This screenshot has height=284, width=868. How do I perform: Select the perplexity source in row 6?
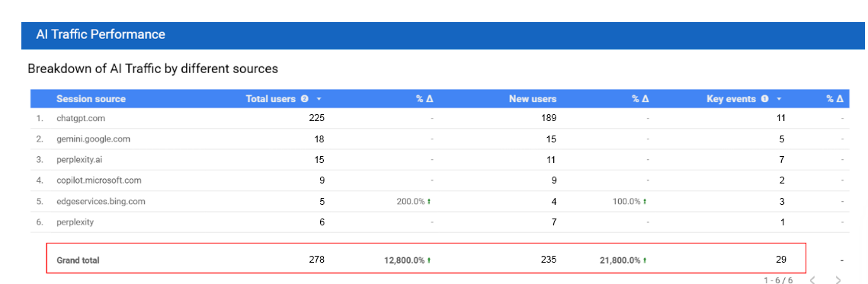click(x=75, y=222)
